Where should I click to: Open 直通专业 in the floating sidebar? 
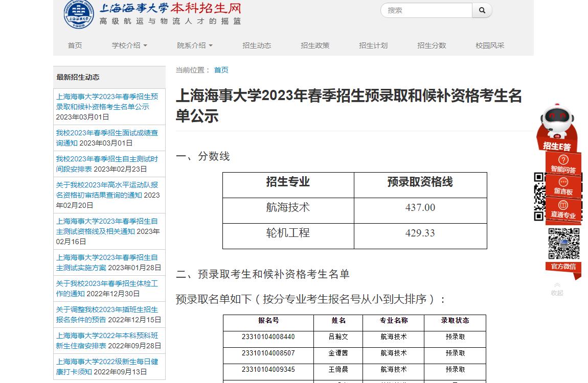(563, 210)
